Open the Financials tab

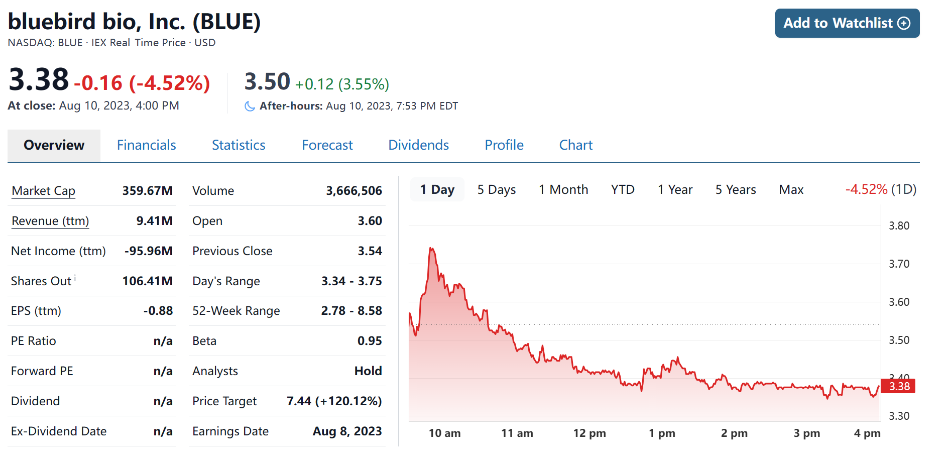pyautogui.click(x=146, y=145)
